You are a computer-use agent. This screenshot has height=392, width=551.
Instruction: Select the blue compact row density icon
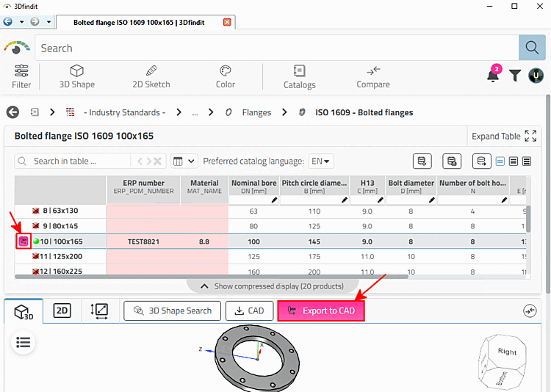500,161
